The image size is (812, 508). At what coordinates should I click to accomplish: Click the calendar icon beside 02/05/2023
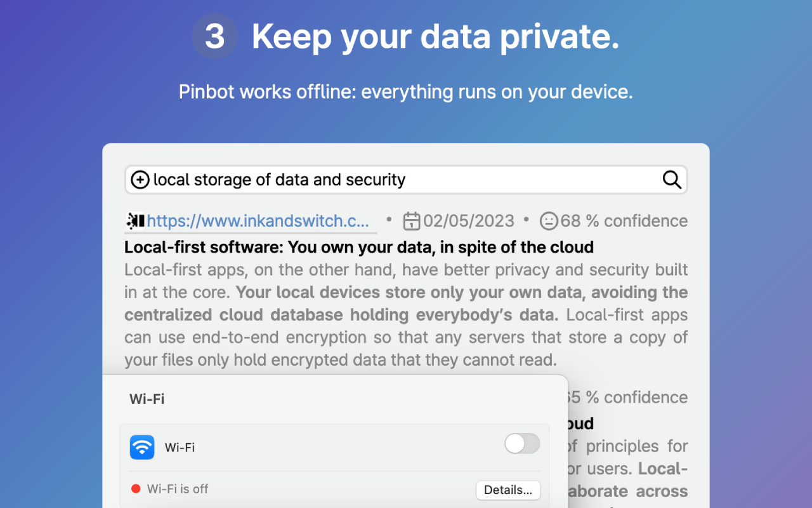click(x=412, y=221)
